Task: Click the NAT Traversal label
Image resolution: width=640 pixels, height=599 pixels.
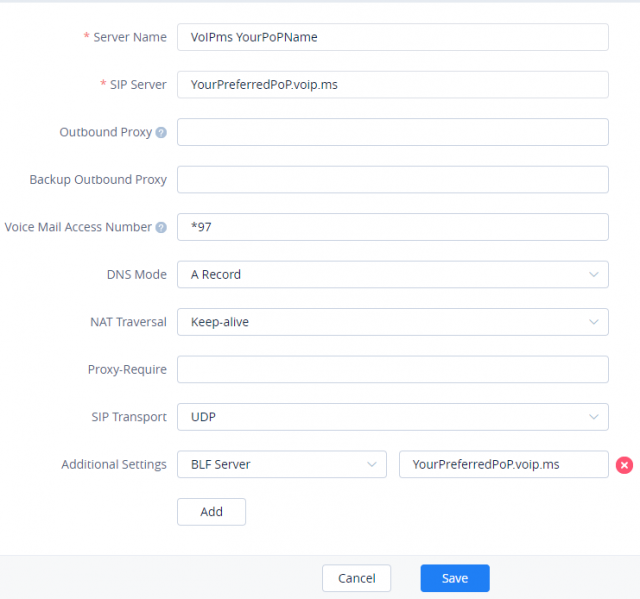Action: [x=129, y=322]
